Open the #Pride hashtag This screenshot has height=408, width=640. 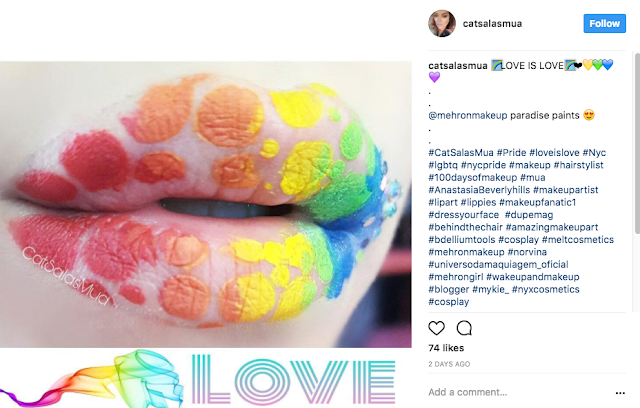[511, 153]
